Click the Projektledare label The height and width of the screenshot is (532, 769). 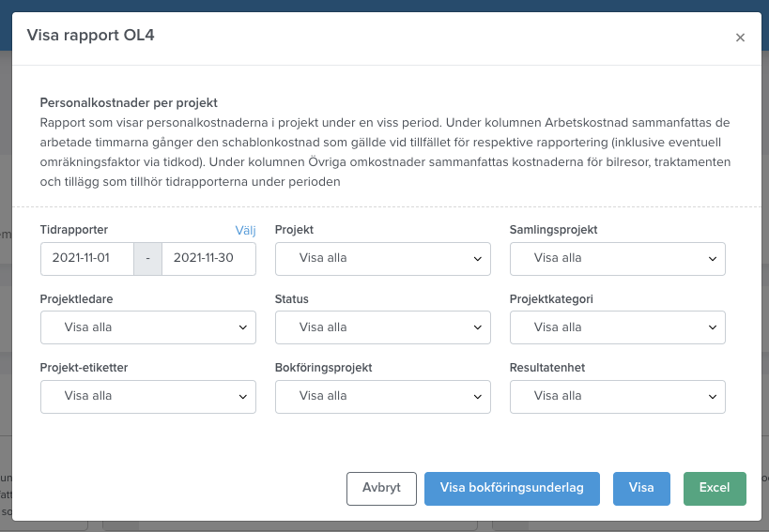[76, 299]
